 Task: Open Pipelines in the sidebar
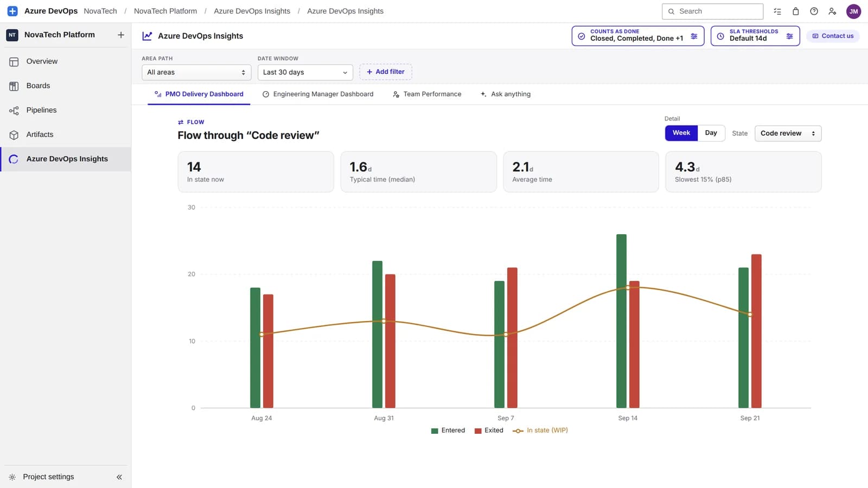[66, 111]
